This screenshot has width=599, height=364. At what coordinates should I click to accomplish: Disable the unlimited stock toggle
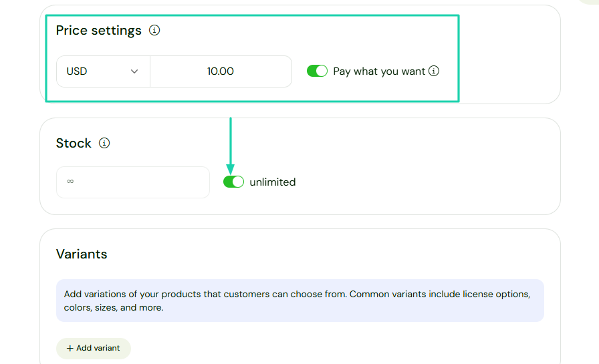(233, 182)
